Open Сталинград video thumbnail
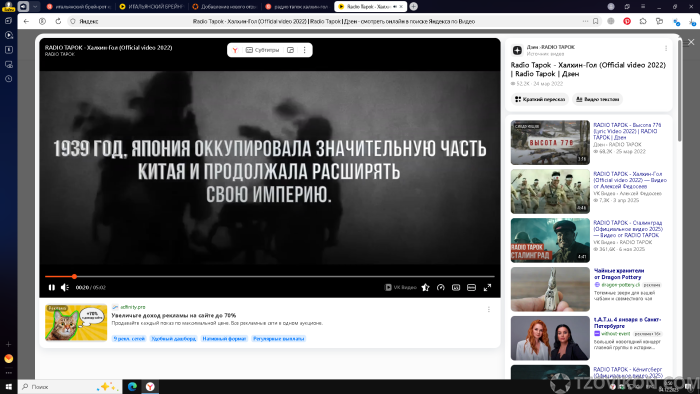 [x=550, y=240]
